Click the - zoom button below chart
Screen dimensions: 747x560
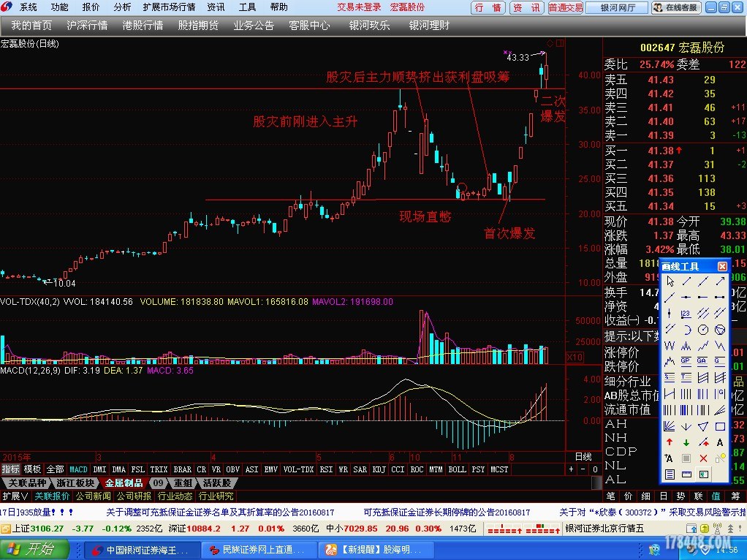583,469
